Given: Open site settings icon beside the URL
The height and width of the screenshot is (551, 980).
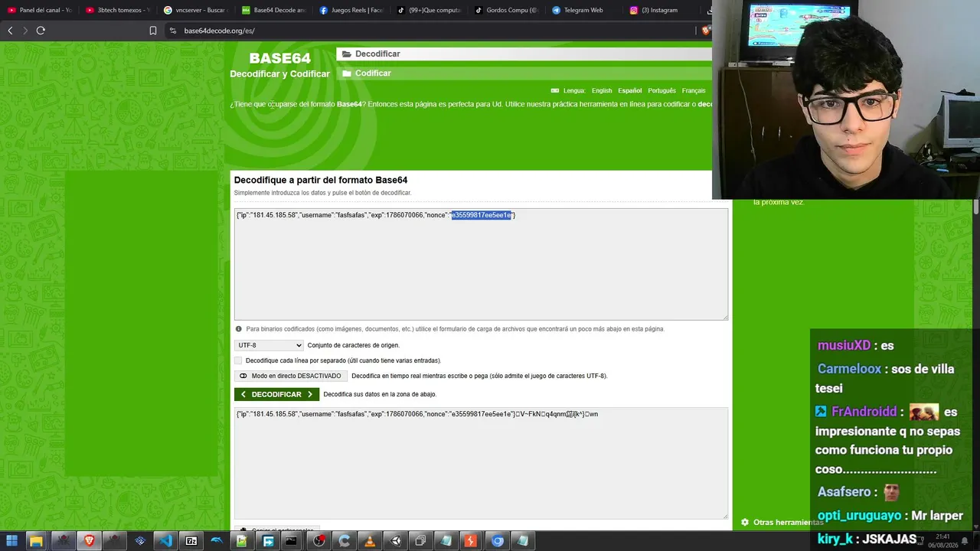Looking at the screenshot, I should pos(173,31).
